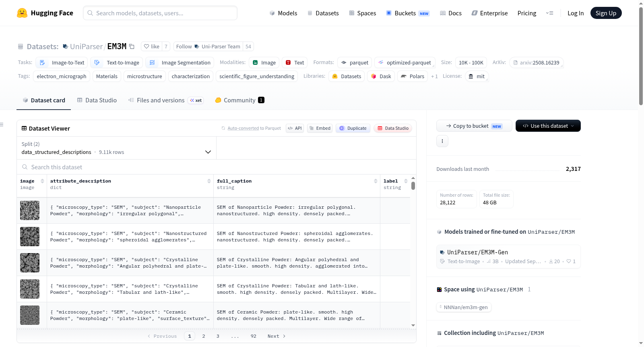Open the UniParser owner link

86,46
